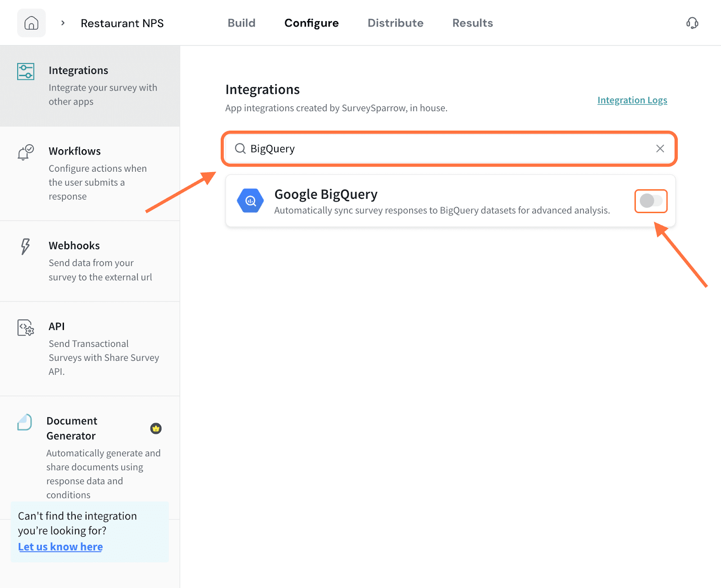
Task: Click the Workflows bell icon
Action: click(25, 153)
